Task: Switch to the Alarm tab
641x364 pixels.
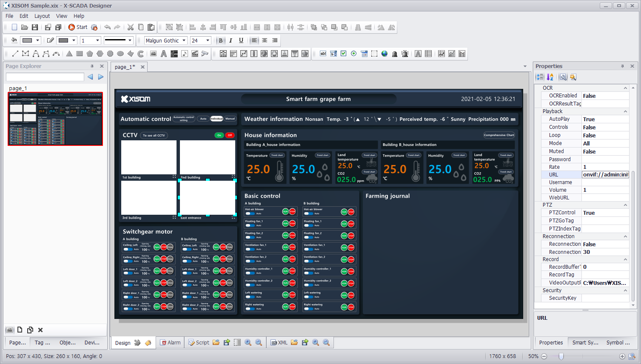Action: click(x=170, y=342)
